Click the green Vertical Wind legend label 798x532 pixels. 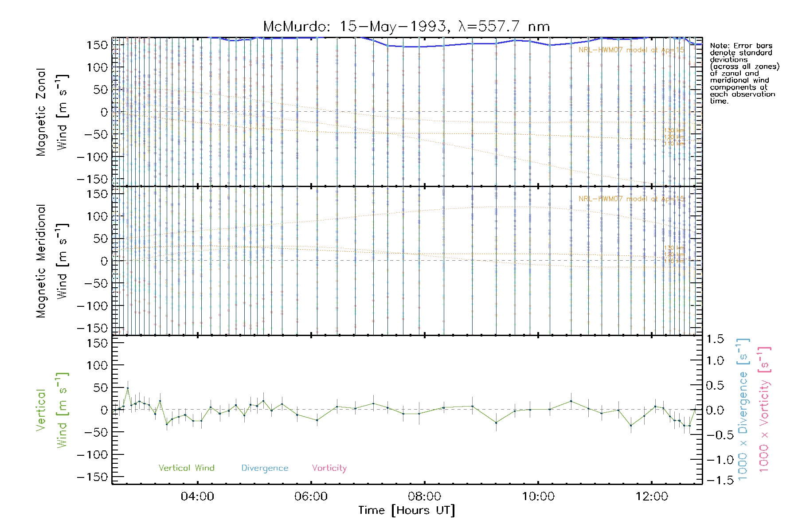(x=186, y=468)
